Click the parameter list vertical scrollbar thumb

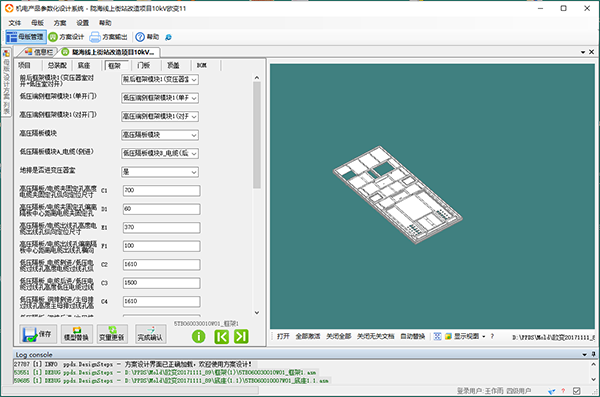pos(257,135)
